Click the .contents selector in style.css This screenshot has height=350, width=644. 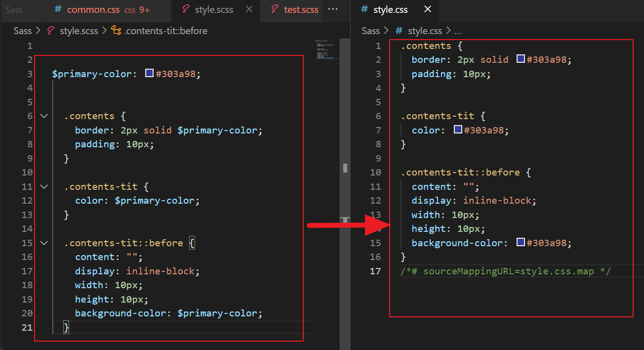coord(426,45)
